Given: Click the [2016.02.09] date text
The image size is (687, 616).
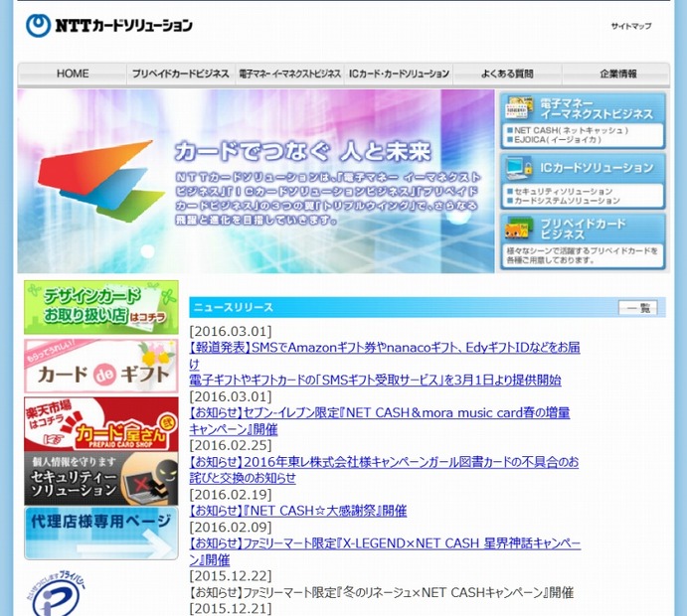Looking at the screenshot, I should pyautogui.click(x=231, y=528).
